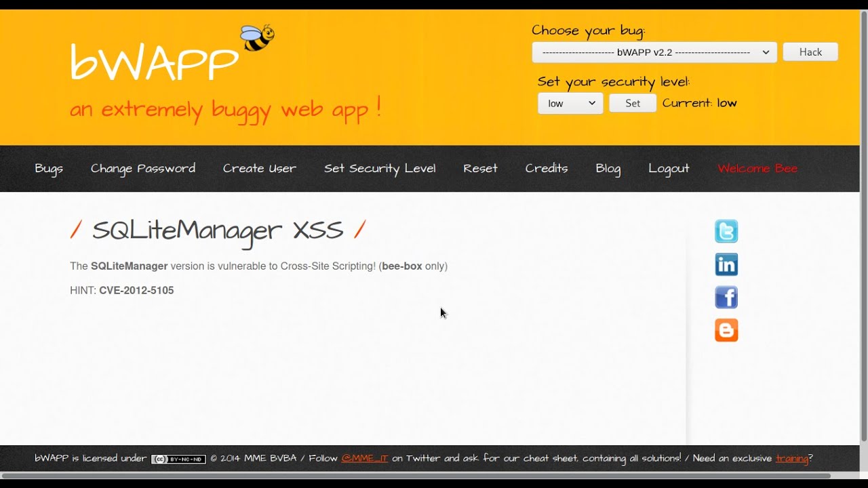Click the CVE-2012-5105 hint text

136,290
